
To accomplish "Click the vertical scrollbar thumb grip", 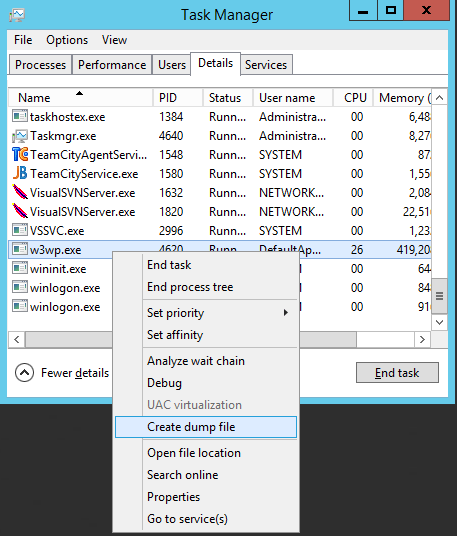I will tap(440, 296).
